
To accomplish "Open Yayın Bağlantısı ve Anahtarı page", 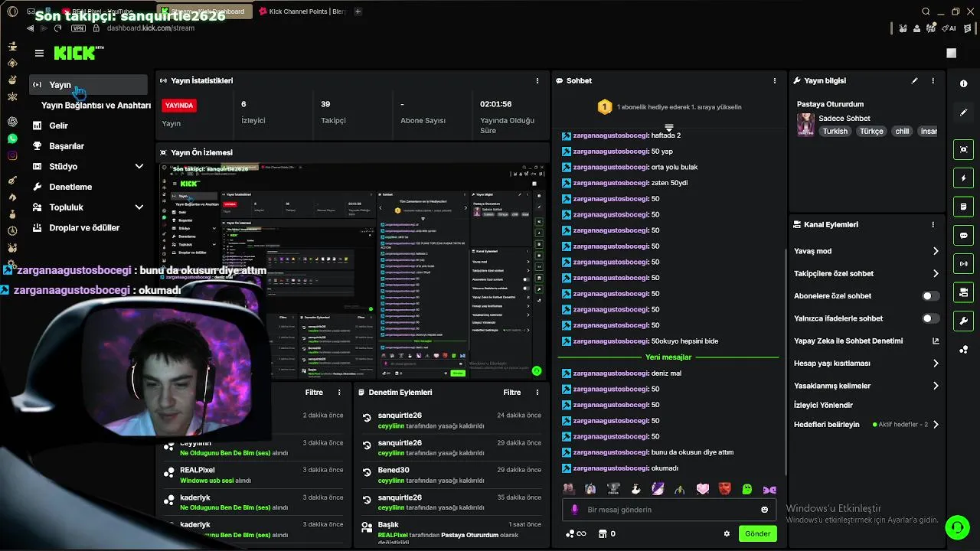I will tap(96, 106).
